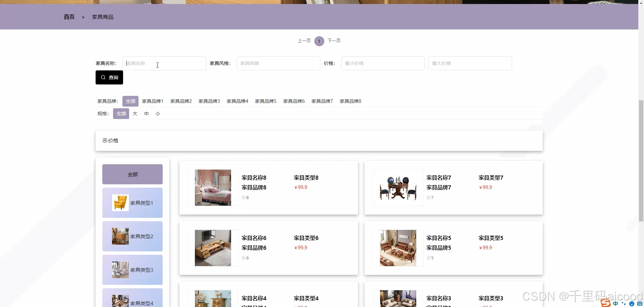Viewport: 644px width, 307px height.
Task: Click the price sort icon
Action: [105, 140]
